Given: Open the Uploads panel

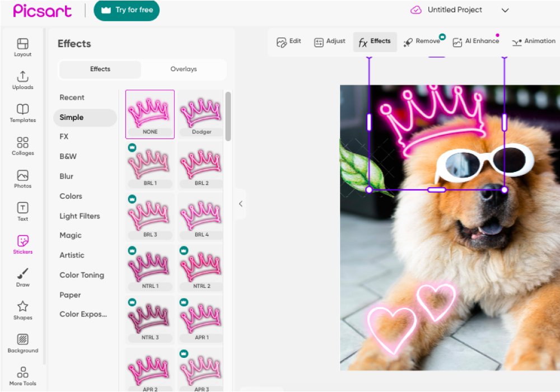Looking at the screenshot, I should [23, 80].
